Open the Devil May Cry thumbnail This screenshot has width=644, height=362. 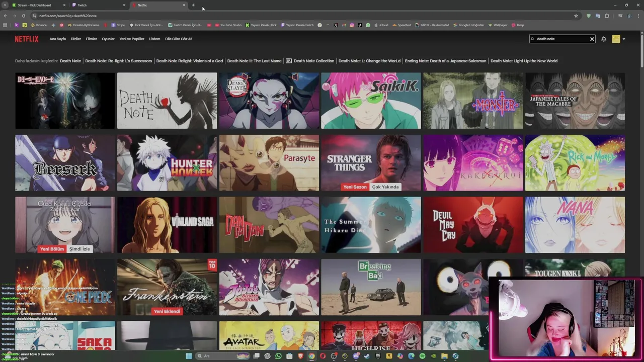click(x=473, y=225)
